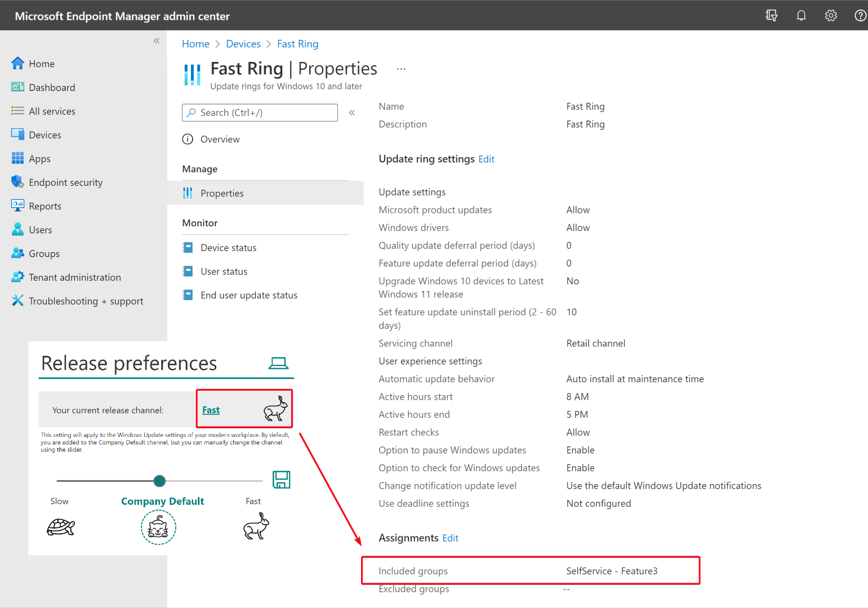This screenshot has height=608, width=868.
Task: Open User status report
Action: coord(224,271)
